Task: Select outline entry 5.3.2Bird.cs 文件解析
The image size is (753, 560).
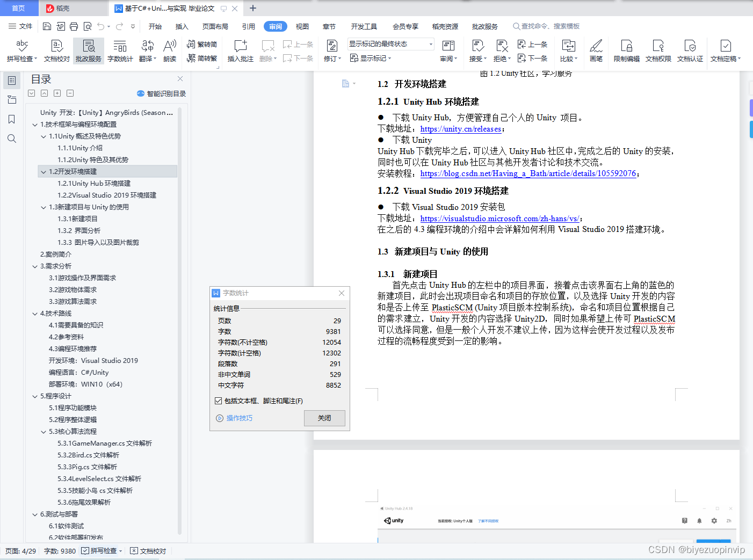Action: pyautogui.click(x=89, y=455)
